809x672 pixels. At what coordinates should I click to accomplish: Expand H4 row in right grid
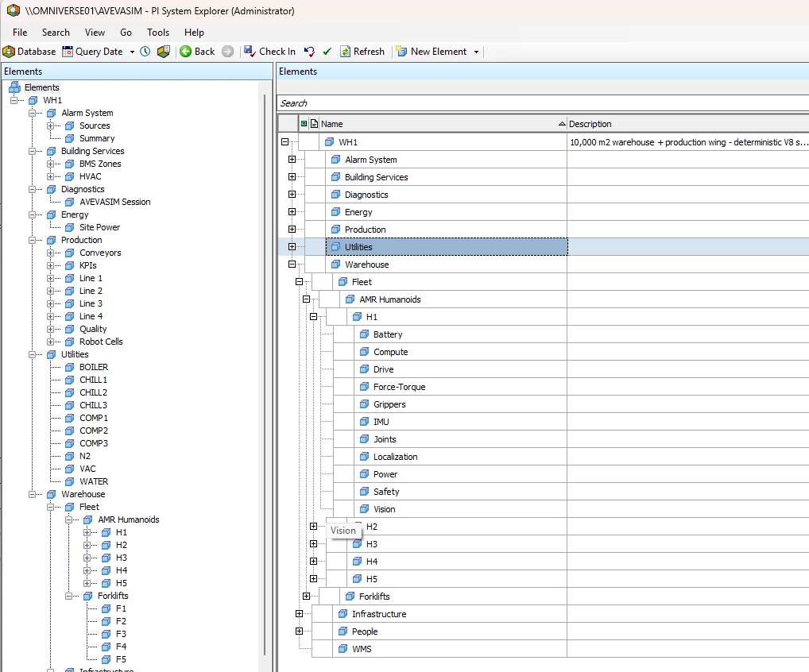click(x=313, y=561)
